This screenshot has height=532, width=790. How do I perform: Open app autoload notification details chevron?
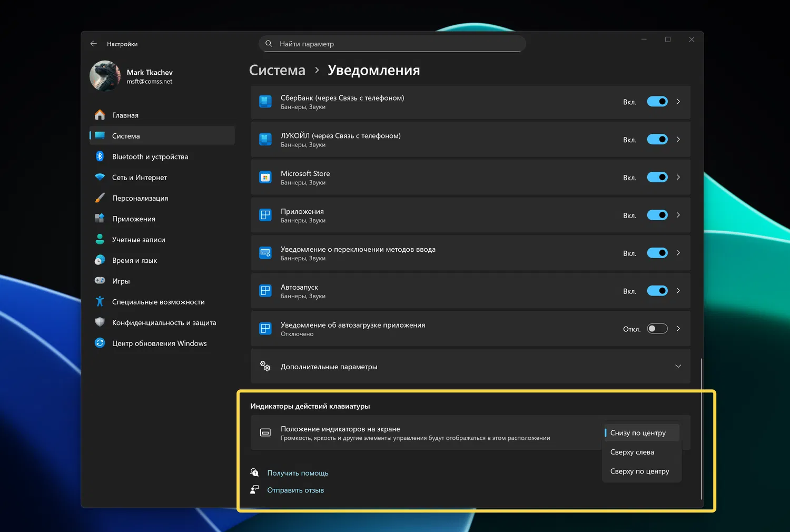point(678,329)
